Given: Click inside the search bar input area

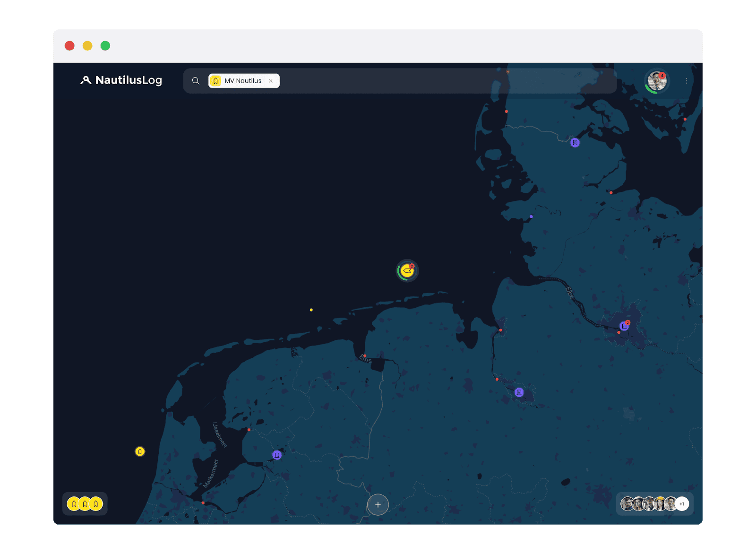Looking at the screenshot, I should click(x=425, y=81).
